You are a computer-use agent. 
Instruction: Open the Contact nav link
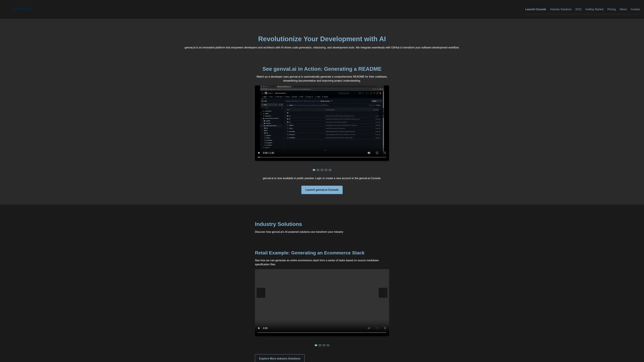(x=635, y=9)
